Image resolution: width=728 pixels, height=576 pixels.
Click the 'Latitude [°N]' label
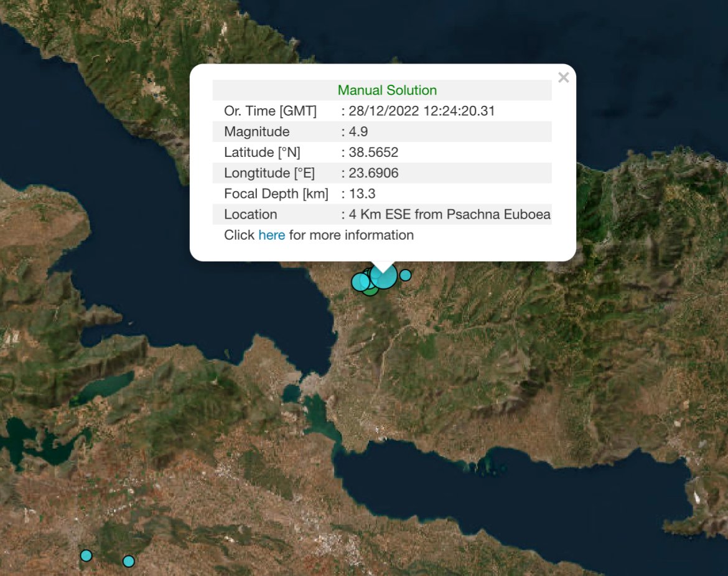point(263,153)
